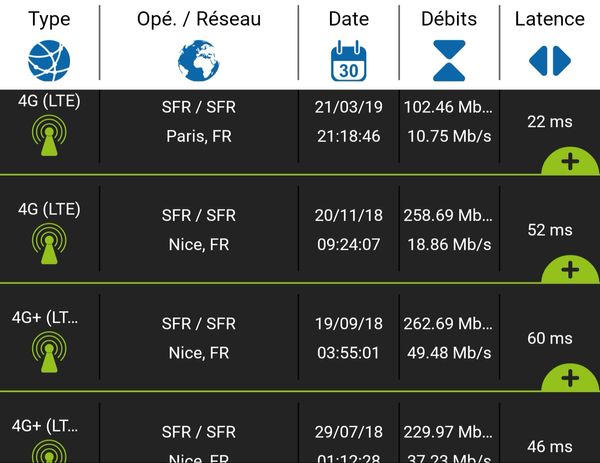Click the network type globe icon in header
600x463 pixels.
(49, 61)
